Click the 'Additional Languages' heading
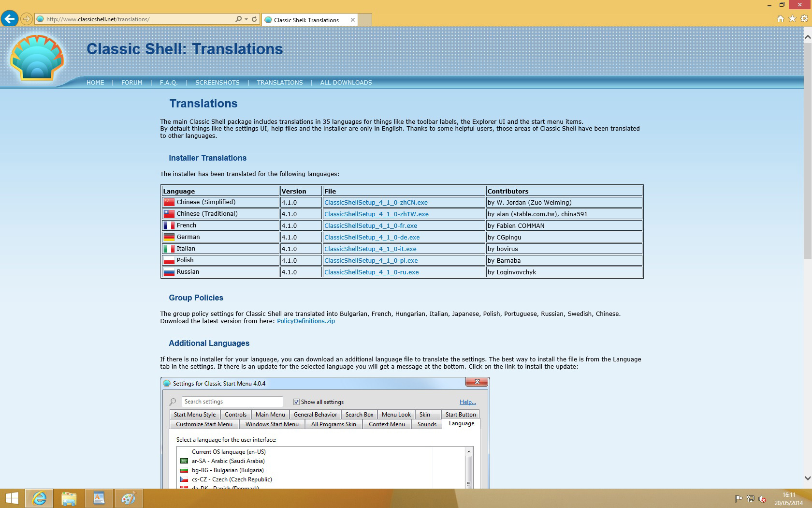 point(209,344)
